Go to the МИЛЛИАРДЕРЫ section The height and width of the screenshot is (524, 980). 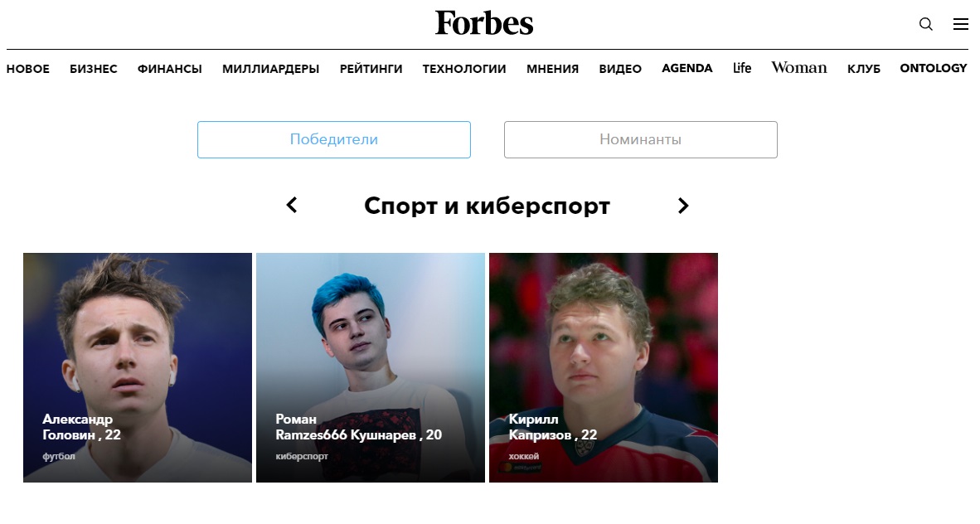(x=270, y=69)
